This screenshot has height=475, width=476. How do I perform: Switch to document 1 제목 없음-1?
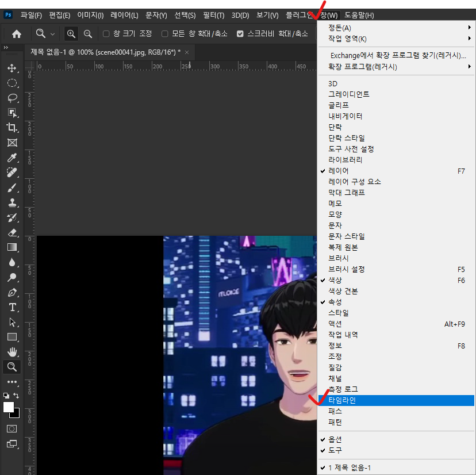pyautogui.click(x=396, y=468)
